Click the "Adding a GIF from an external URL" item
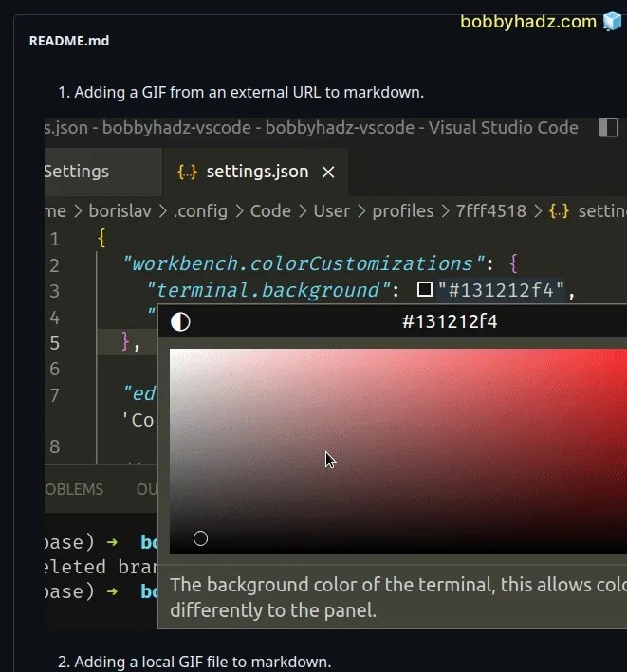This screenshot has height=672, width=627. tap(241, 92)
